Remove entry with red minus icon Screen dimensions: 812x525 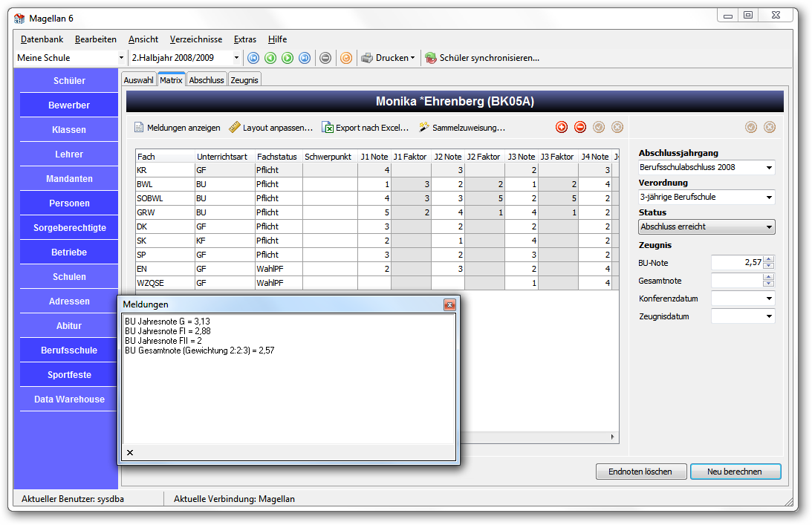tap(580, 127)
